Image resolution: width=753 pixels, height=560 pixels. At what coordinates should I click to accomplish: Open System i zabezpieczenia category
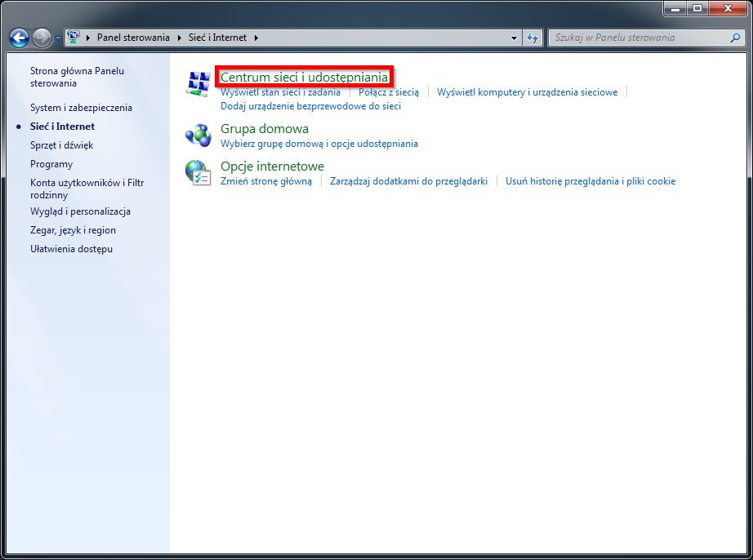click(x=81, y=108)
